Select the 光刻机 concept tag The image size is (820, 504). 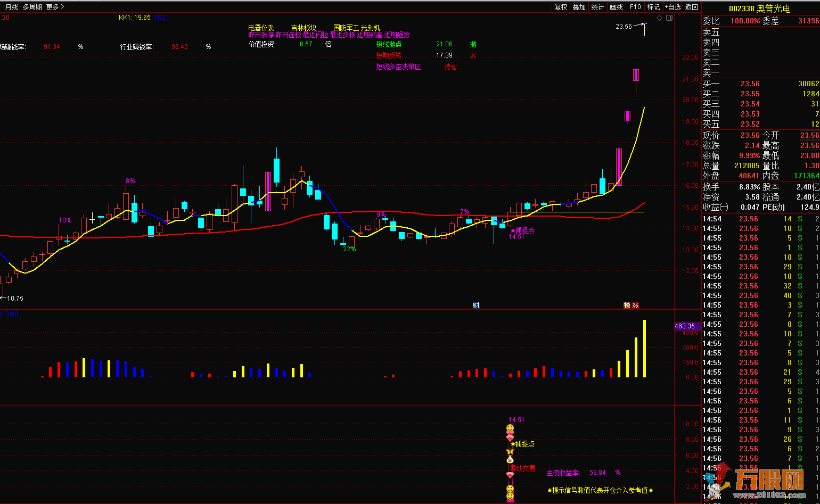pyautogui.click(x=371, y=28)
